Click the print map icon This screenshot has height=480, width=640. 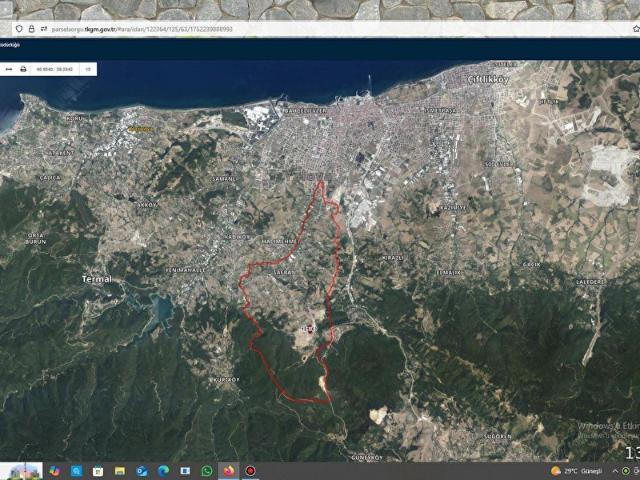[23, 70]
